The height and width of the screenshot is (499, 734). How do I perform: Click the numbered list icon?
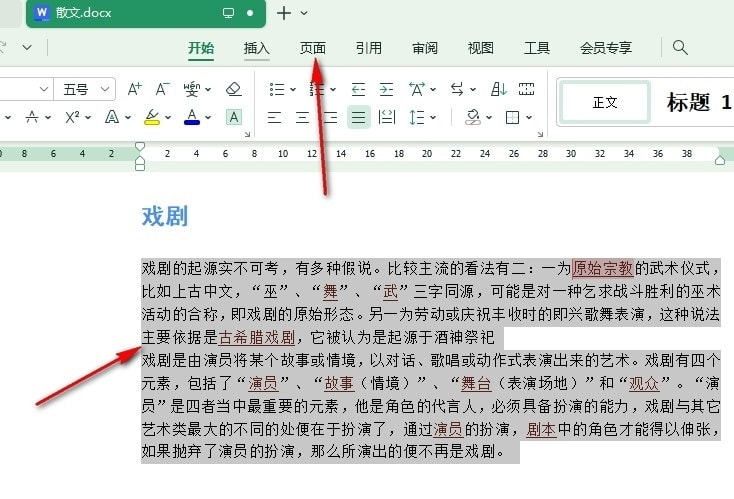point(316,89)
